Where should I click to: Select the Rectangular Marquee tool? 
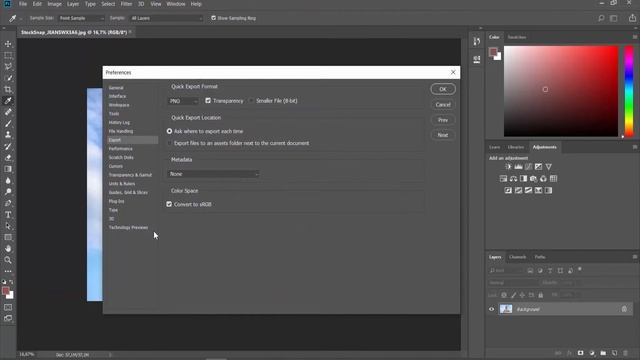tap(8, 55)
